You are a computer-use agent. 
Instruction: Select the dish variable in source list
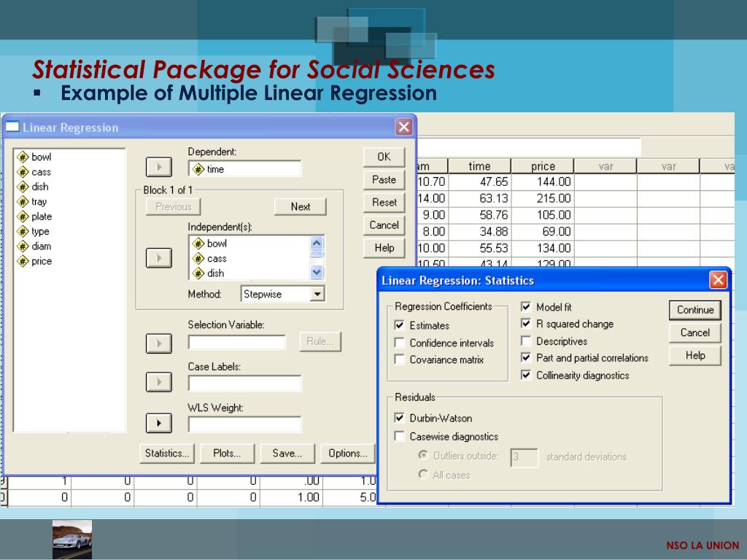(34, 187)
